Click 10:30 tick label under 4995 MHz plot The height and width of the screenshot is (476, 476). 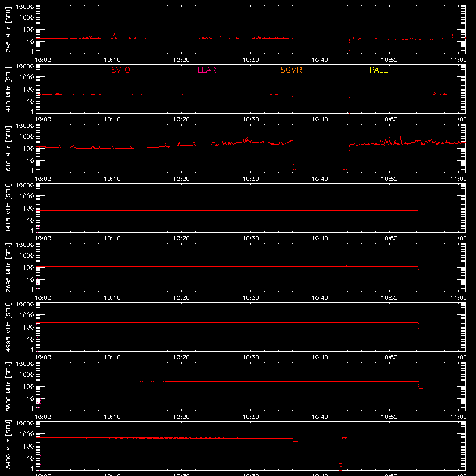click(250, 358)
